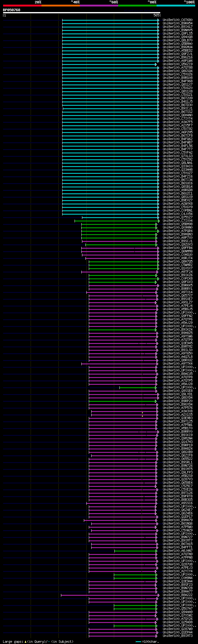Select label UniRef100_A9TTK4
The width and height of the screenshot is (198, 644).
pos(178,364)
